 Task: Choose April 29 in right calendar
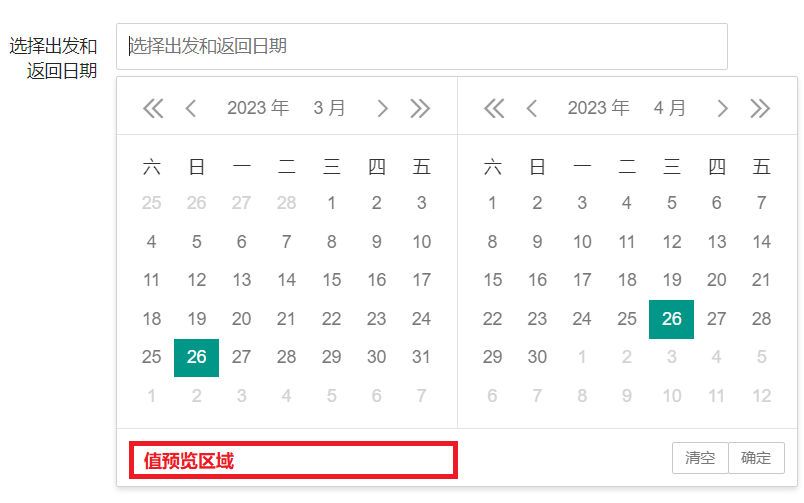pos(492,357)
